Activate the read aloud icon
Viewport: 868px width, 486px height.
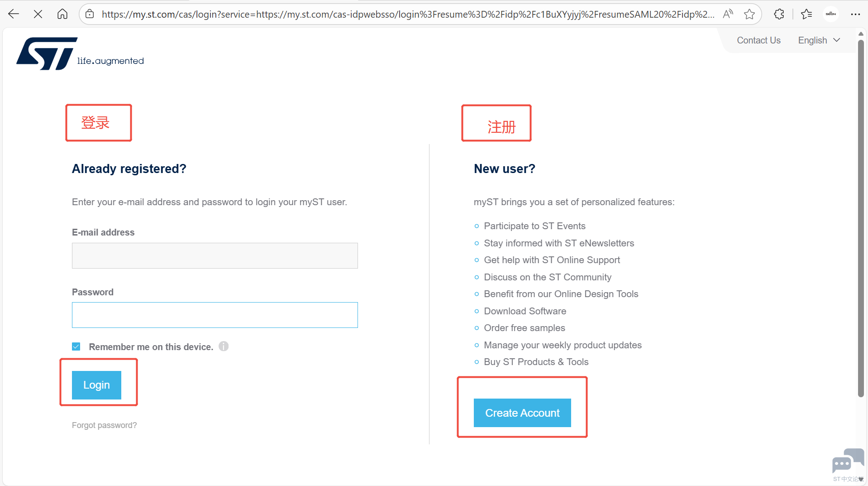[x=728, y=14]
